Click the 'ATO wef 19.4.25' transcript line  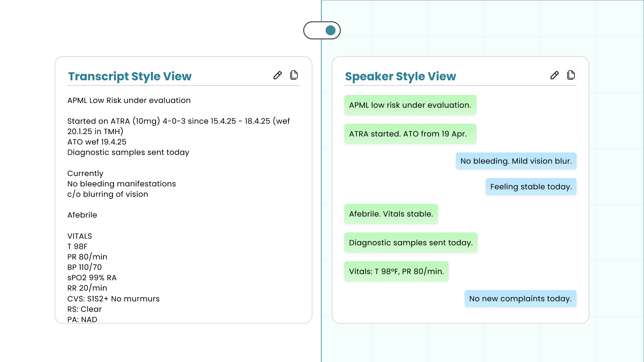click(97, 142)
